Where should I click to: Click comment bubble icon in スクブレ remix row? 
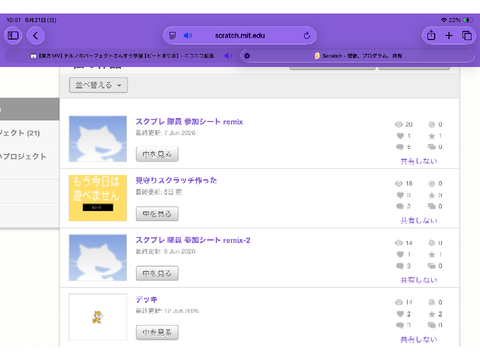tap(400, 147)
